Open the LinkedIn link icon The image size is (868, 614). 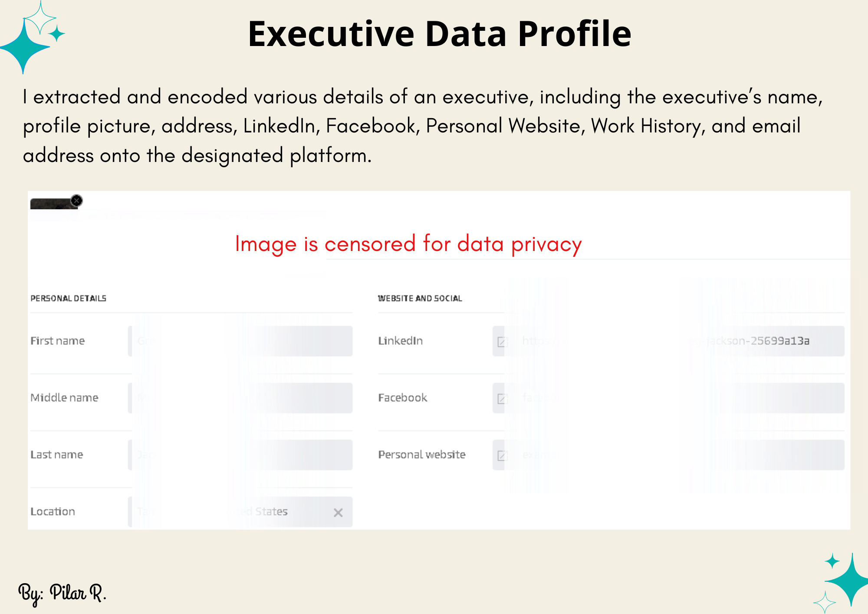click(502, 342)
